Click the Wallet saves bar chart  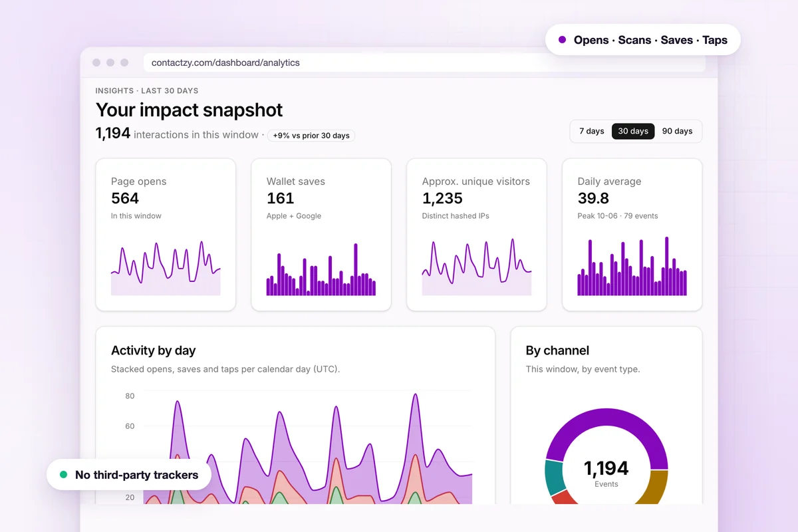pyautogui.click(x=321, y=269)
